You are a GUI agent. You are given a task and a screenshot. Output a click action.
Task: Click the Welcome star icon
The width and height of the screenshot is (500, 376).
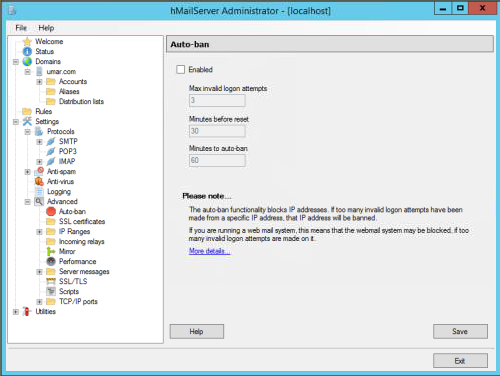(x=27, y=42)
